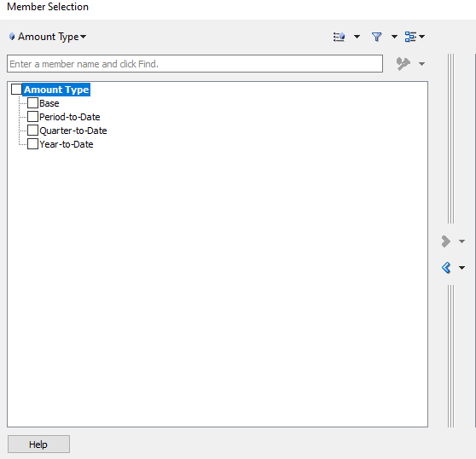Open the dropdown beside the remove arrow
Screen dimensions: 476x459
pos(461,268)
